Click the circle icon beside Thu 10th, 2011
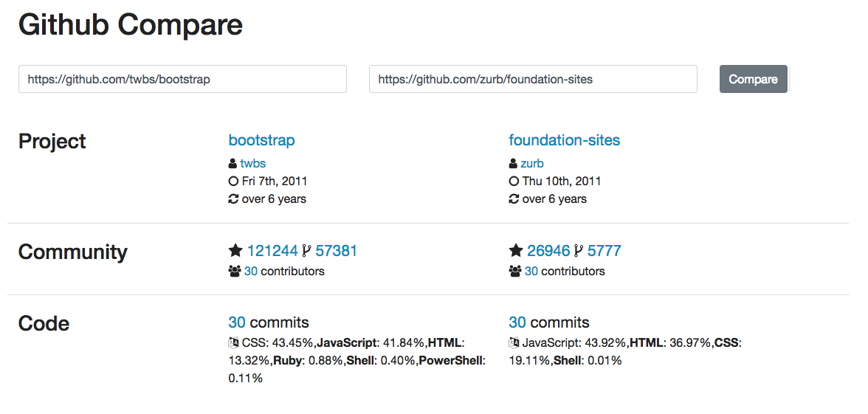This screenshot has width=868, height=414. pos(514,181)
